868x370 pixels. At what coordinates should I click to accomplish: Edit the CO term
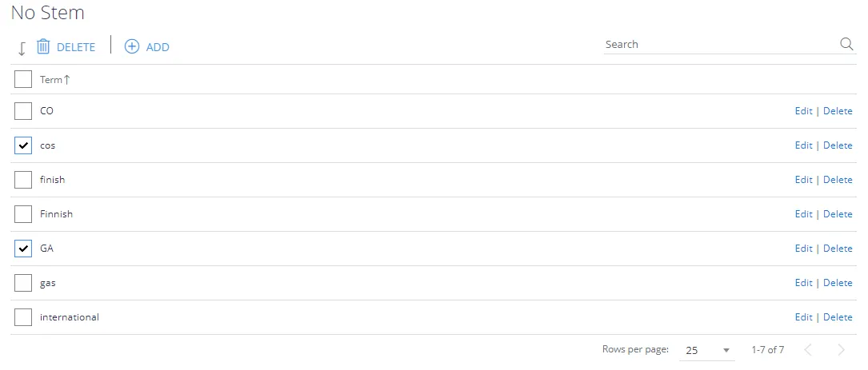803,110
